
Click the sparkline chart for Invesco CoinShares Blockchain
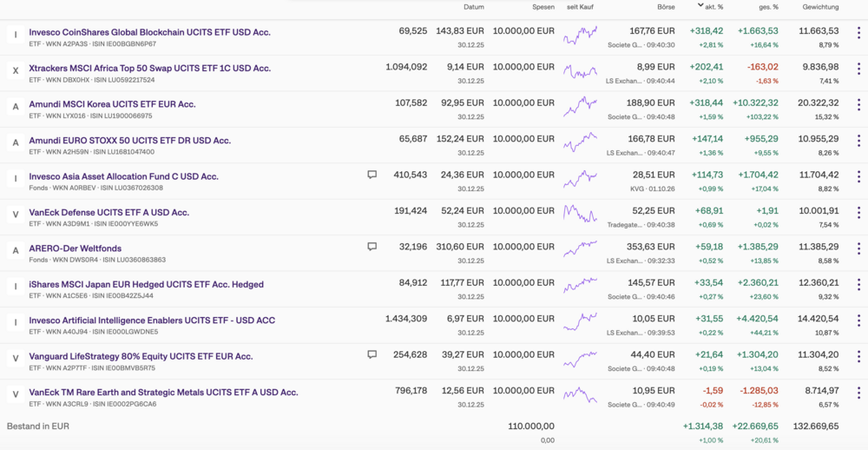click(580, 36)
